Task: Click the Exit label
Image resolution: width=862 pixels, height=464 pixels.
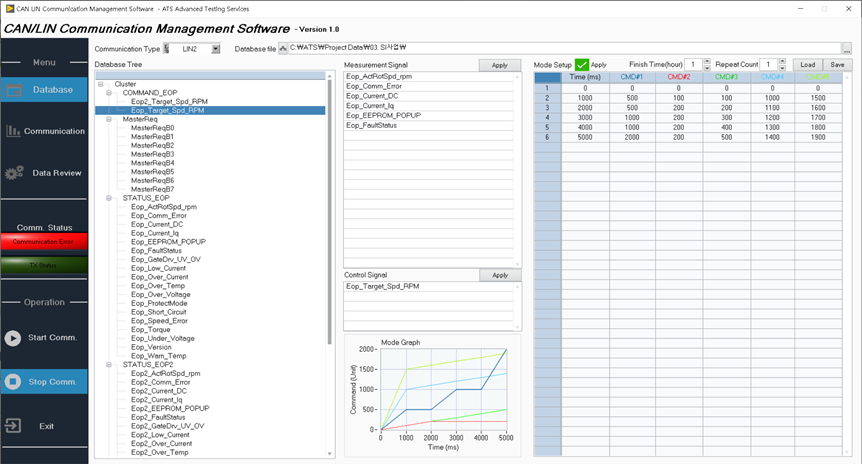Action: point(47,426)
